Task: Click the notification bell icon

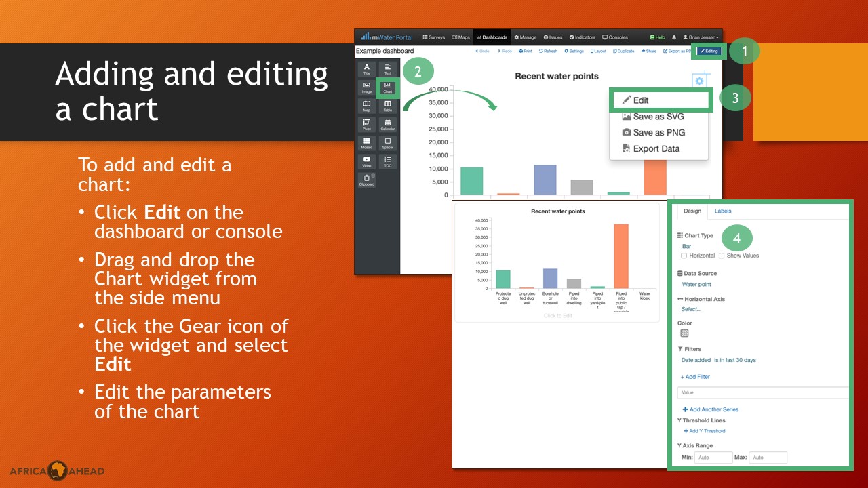Action: [675, 37]
